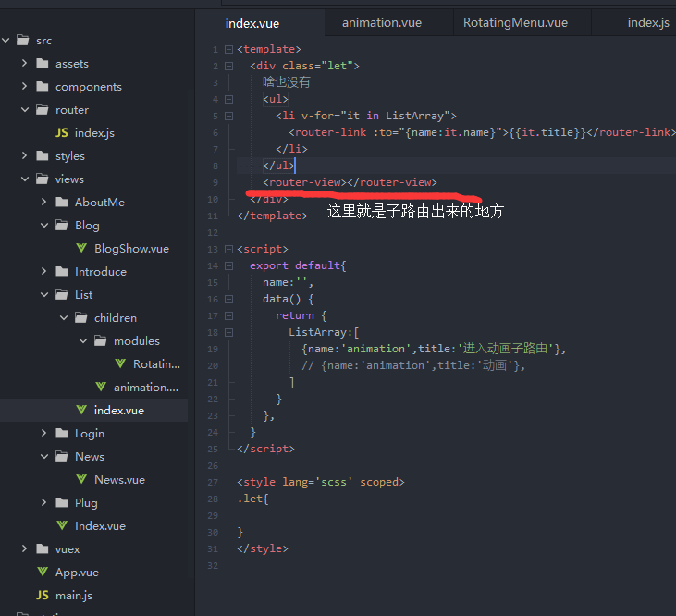Click the styles folder icon
This screenshot has width=676, height=616.
tap(43, 155)
